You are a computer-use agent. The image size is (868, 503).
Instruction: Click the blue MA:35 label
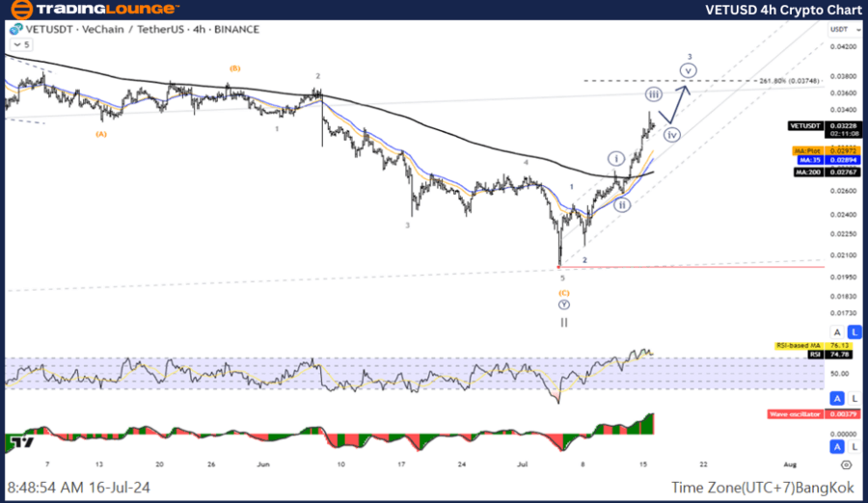tap(810, 160)
